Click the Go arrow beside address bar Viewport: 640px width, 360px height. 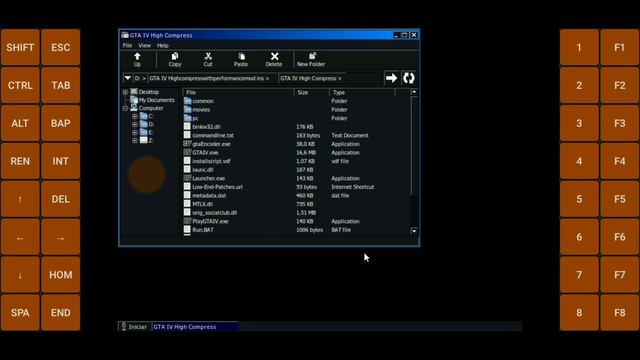coord(391,78)
